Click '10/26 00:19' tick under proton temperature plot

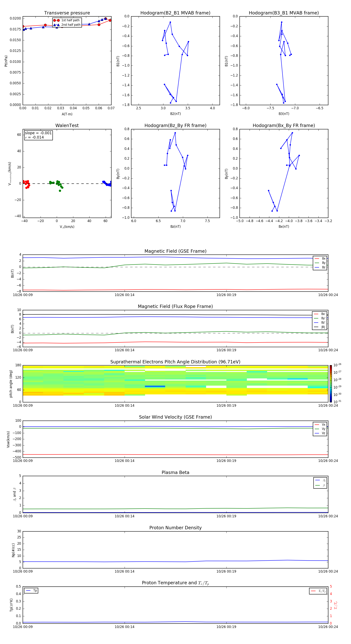(x=226, y=627)
